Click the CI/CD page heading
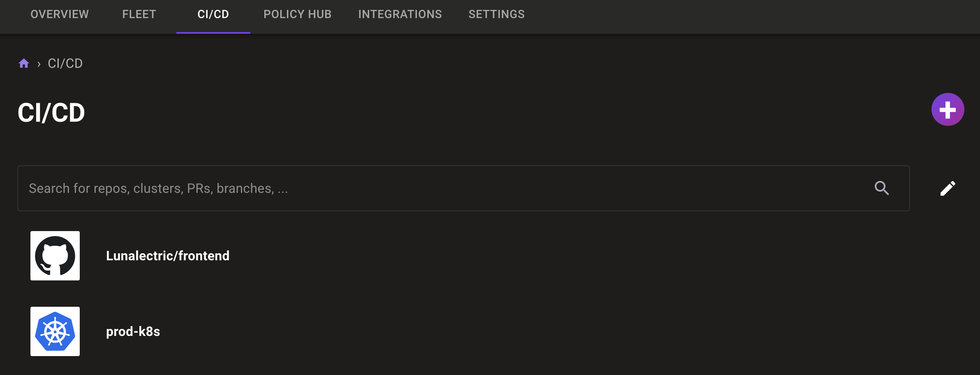 (51, 112)
